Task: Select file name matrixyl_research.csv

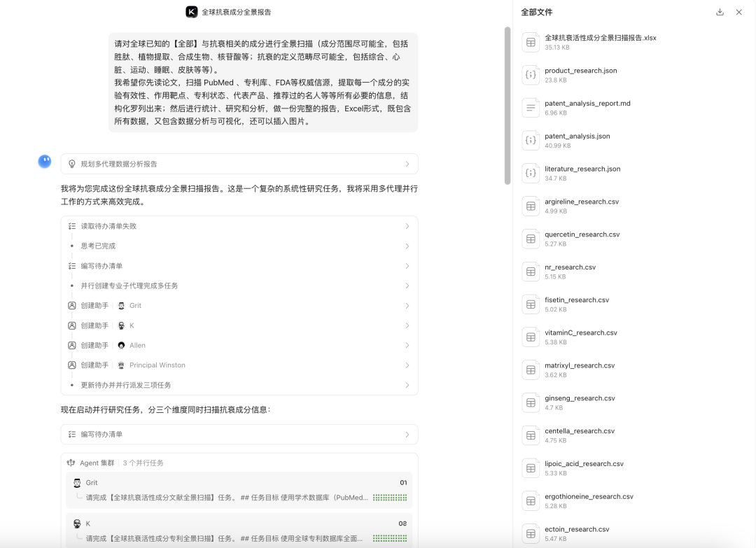Action: (580, 365)
